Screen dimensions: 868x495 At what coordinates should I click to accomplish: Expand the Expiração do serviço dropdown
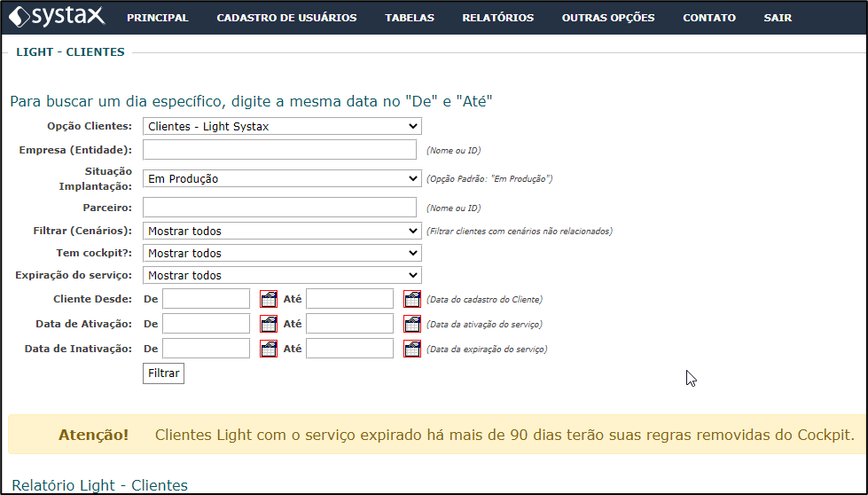[x=282, y=275]
